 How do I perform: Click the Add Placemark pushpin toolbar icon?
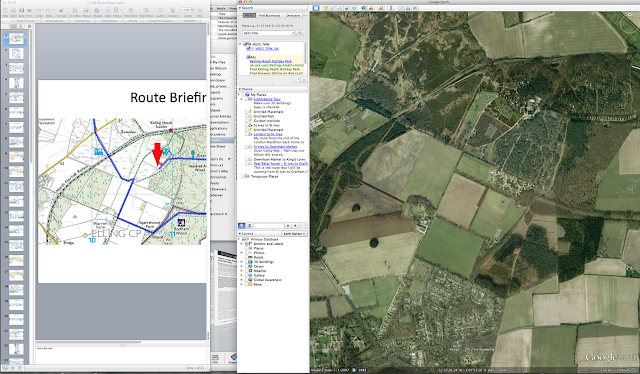pos(326,8)
